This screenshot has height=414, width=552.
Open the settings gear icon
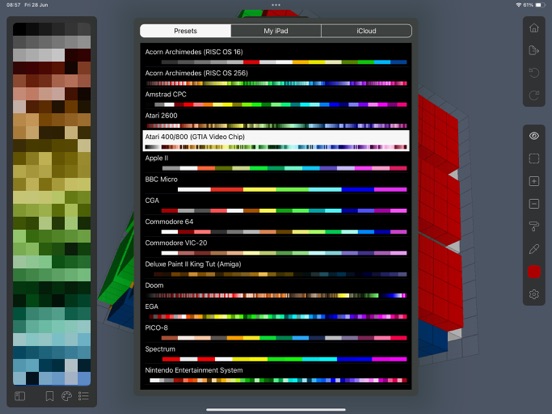[x=534, y=294]
